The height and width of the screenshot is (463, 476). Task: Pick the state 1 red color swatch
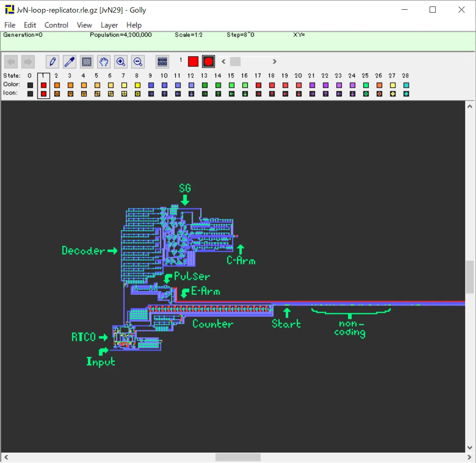click(x=44, y=85)
